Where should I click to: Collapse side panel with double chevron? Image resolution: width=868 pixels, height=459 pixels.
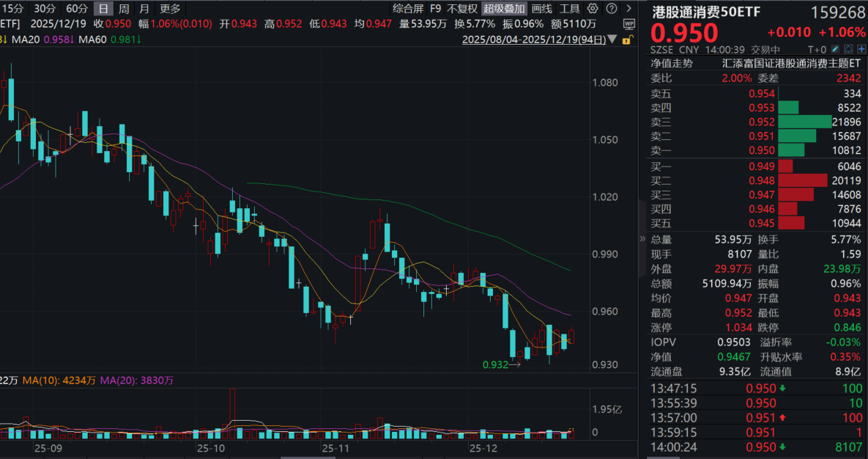click(642, 239)
